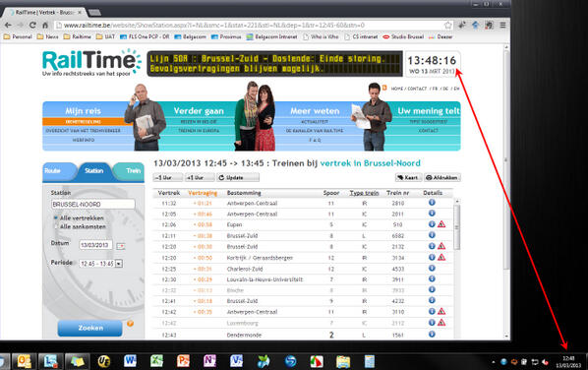Click the '-1 Uur' button
Image resolution: width=588 pixels, height=370 pixels.
click(x=167, y=177)
